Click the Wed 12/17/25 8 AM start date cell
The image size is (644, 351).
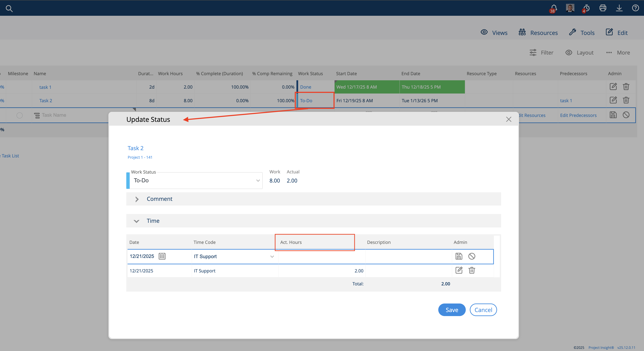[367, 87]
